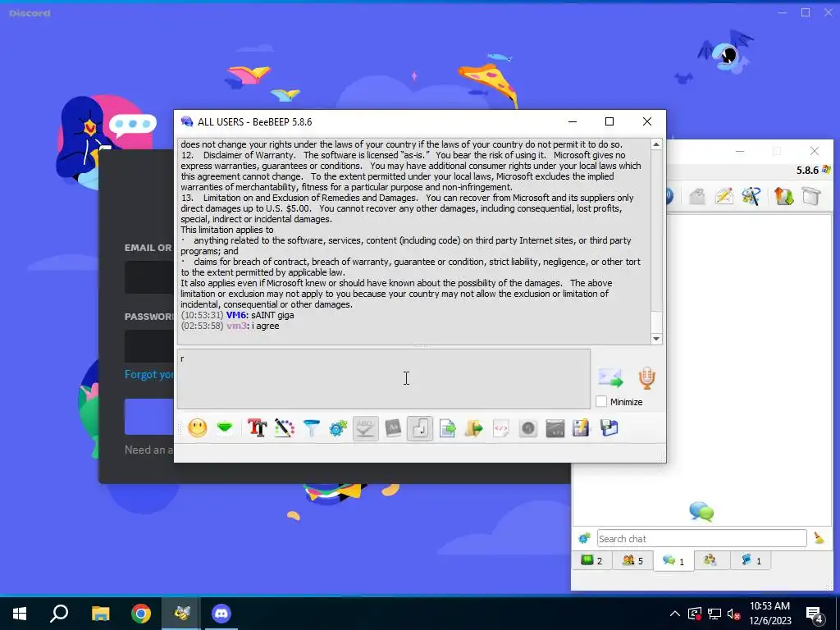Click 'Forgot yo…' link in Discord window
This screenshot has width=840, height=630.
click(149, 374)
